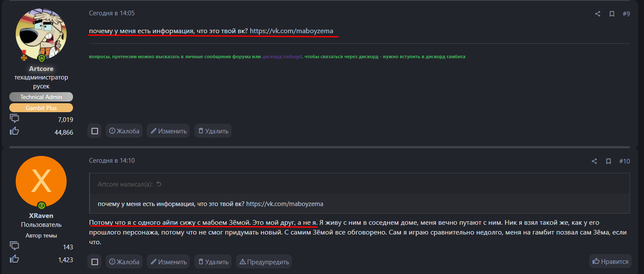
Task: Tick the checkbox on XRaven's post
Action: pos(95,262)
